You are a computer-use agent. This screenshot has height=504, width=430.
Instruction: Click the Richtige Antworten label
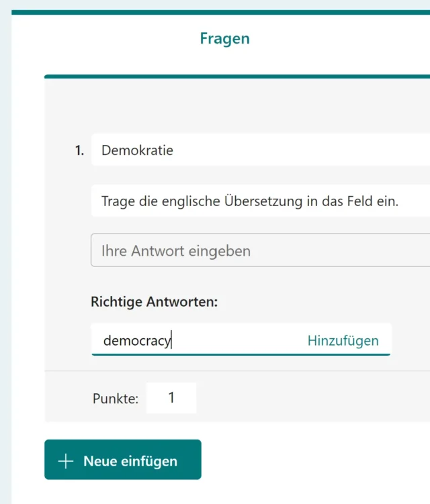[155, 302]
